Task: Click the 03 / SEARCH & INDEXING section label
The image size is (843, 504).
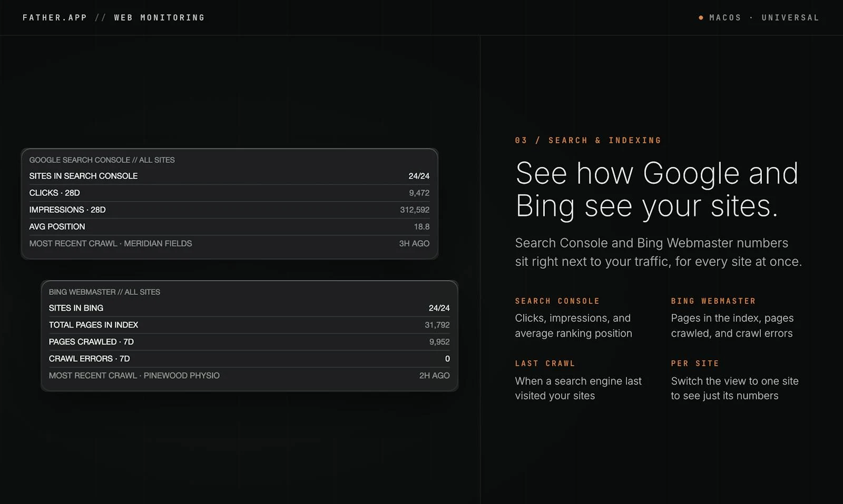Action: click(588, 140)
